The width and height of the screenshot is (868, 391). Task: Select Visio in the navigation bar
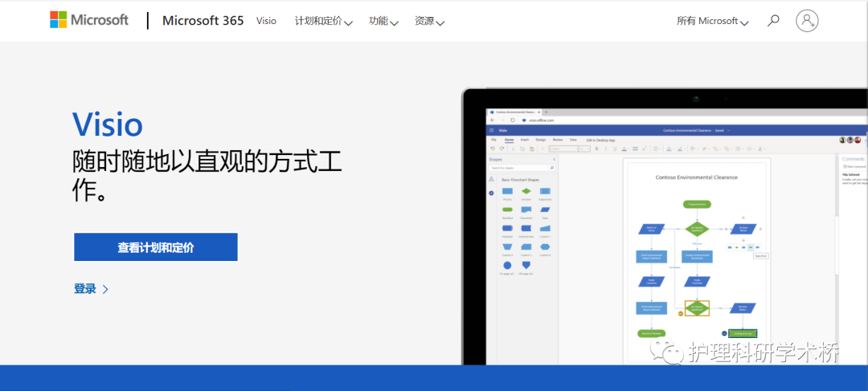point(266,21)
